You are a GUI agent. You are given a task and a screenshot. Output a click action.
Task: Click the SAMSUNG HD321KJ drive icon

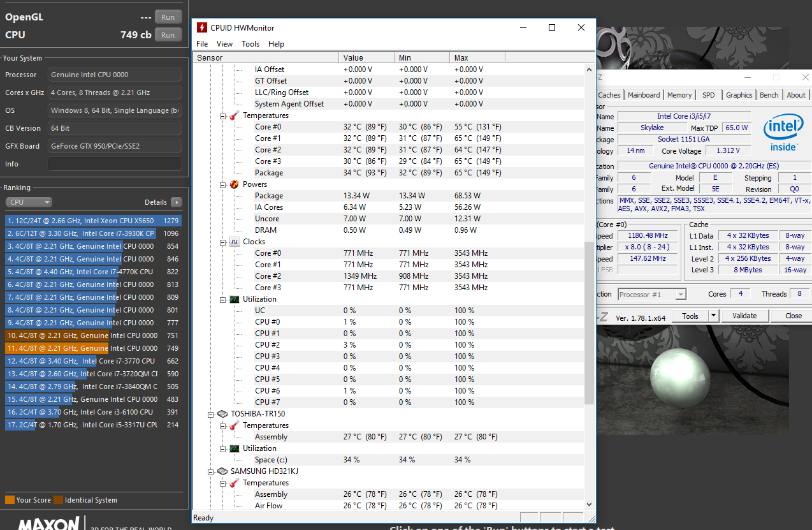[222, 471]
